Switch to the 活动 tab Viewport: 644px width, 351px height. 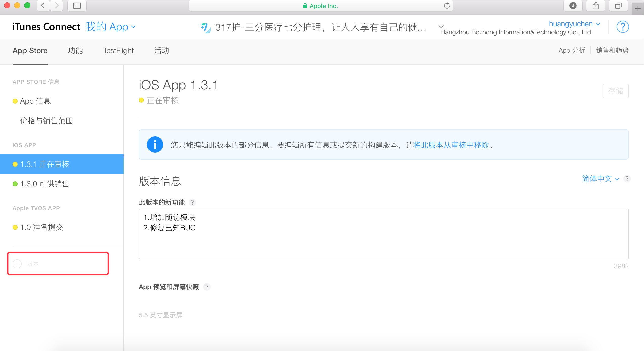point(162,51)
